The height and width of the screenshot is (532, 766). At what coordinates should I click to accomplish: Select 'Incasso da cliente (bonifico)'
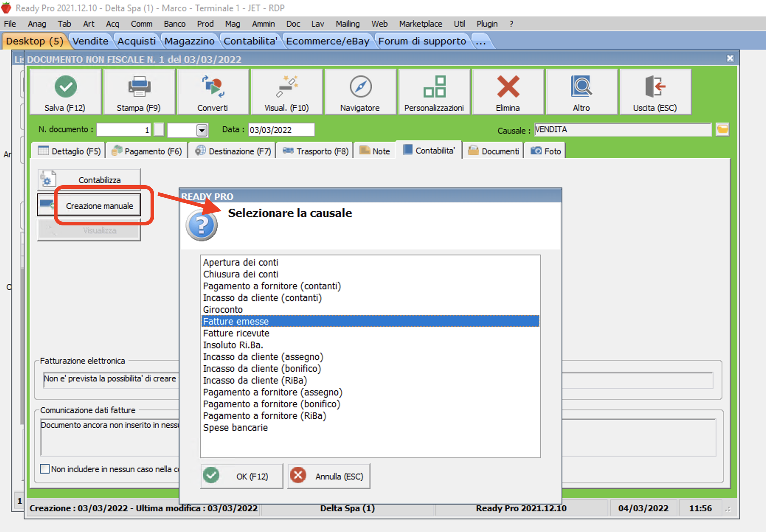370,369
